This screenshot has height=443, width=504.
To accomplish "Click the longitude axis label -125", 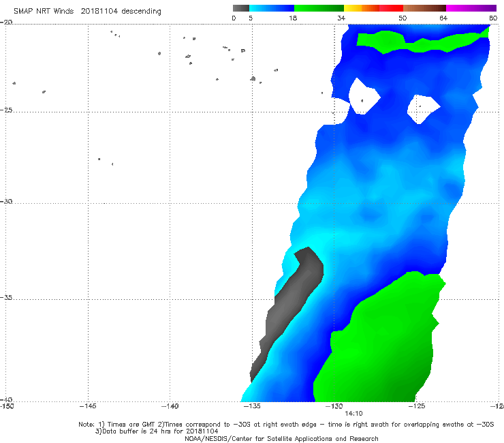I will pos(417,406).
